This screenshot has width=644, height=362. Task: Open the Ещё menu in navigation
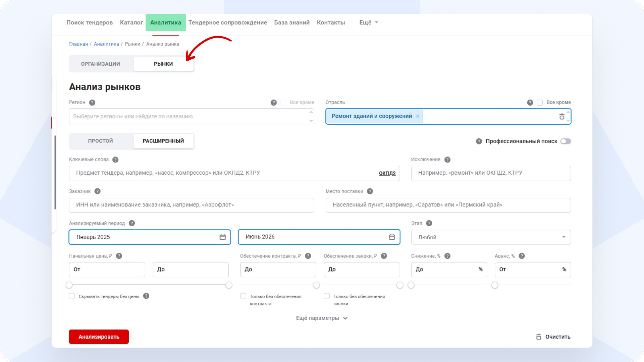369,22
